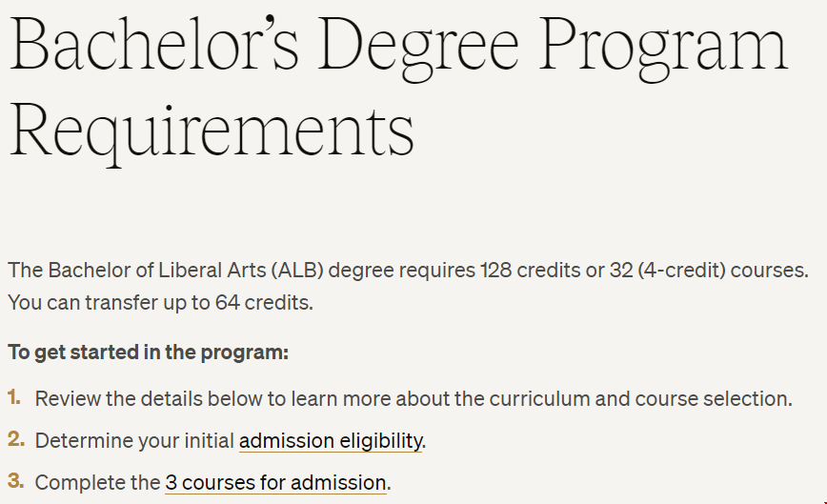Viewport: 827px width, 504px height.
Task: Click the 'Review the details below' list item
Action: [413, 398]
